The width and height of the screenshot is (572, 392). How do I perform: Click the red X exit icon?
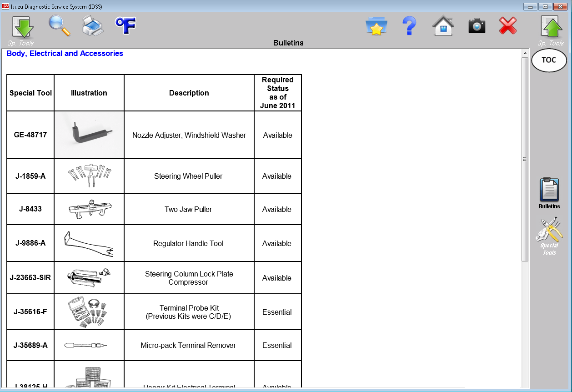coord(508,25)
